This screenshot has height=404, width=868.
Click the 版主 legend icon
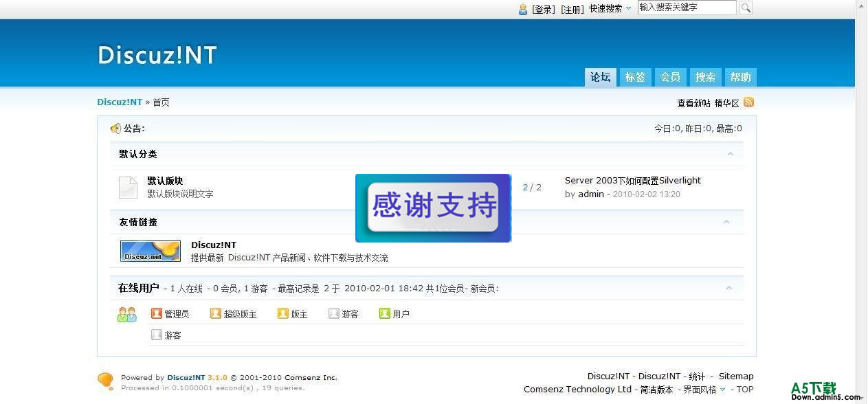tap(283, 313)
